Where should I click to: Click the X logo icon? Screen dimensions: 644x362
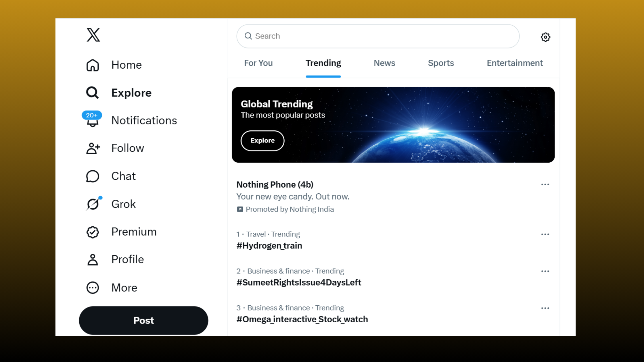coord(93,35)
